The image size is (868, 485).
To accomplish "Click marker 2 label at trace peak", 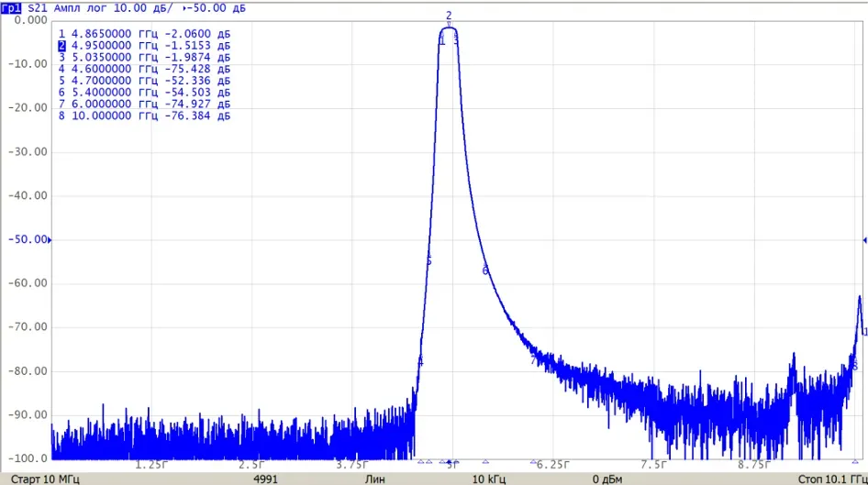I will click(449, 16).
